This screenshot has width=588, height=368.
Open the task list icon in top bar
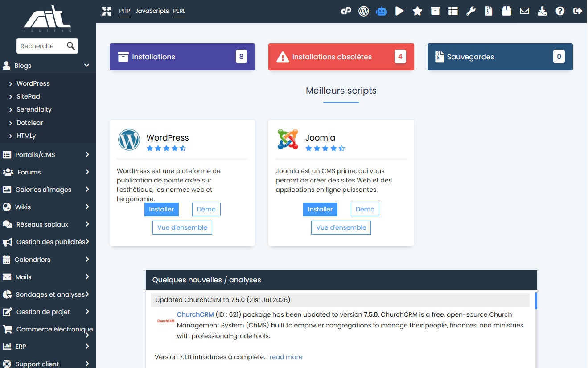pyautogui.click(x=453, y=11)
